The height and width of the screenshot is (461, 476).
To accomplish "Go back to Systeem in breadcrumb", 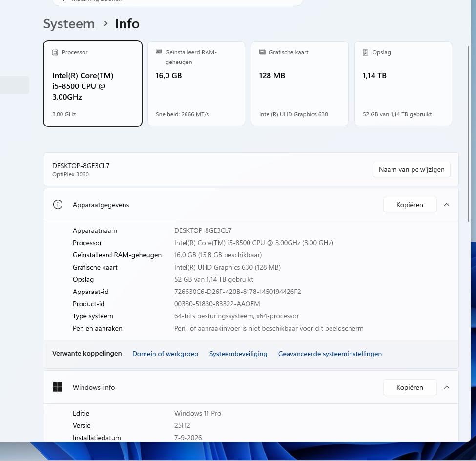I will tap(69, 24).
